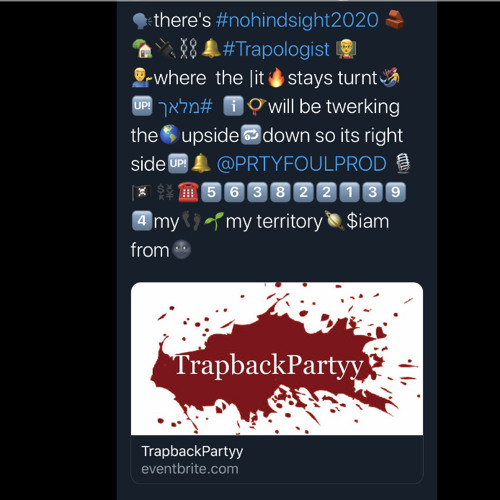Screen dimensions: 500x500
Task: Click the information 'i' emoji
Action: 233,106
